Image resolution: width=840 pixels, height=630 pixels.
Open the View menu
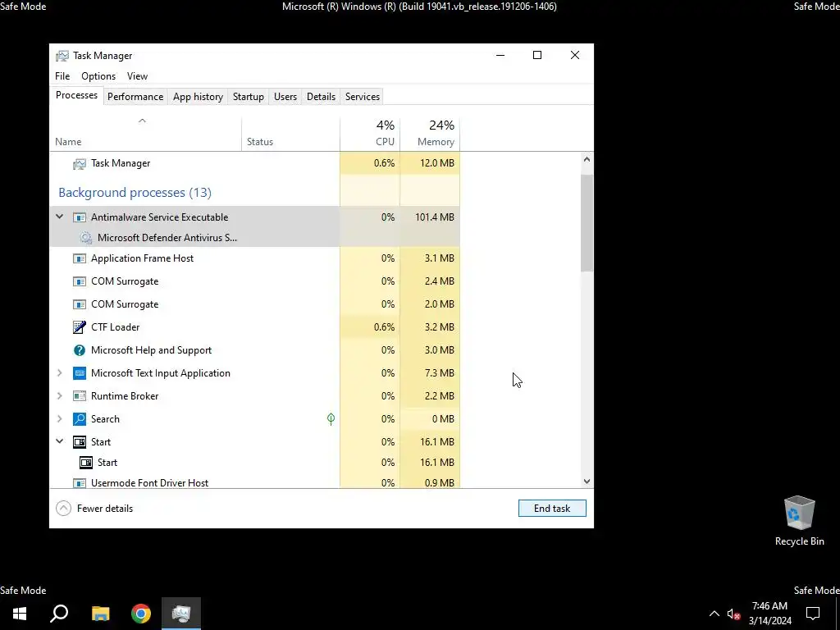(137, 76)
